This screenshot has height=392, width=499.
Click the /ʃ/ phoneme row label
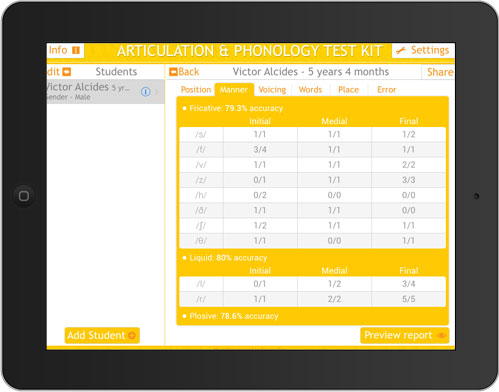pyautogui.click(x=201, y=226)
